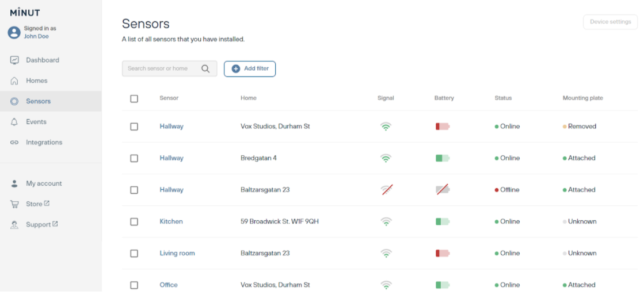
Task: Toggle the select-all checkbox in table header
Action: point(134,98)
